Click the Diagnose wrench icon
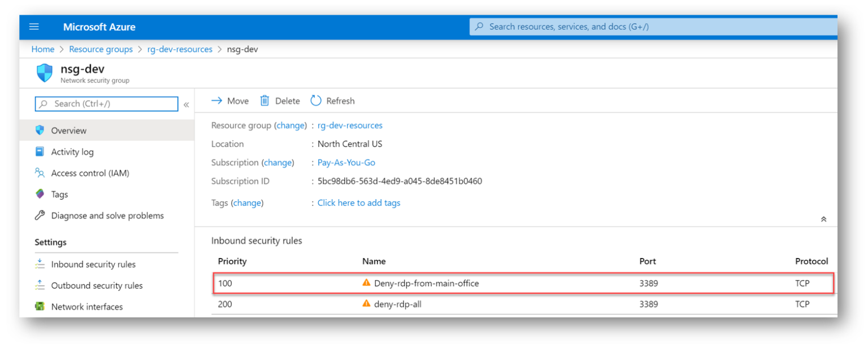The image size is (868, 344). coord(40,215)
